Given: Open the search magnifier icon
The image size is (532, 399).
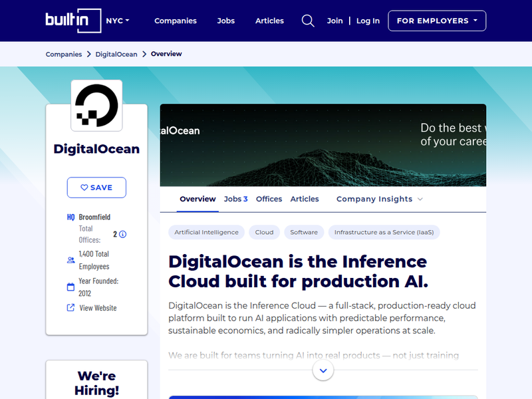Looking at the screenshot, I should click(308, 21).
